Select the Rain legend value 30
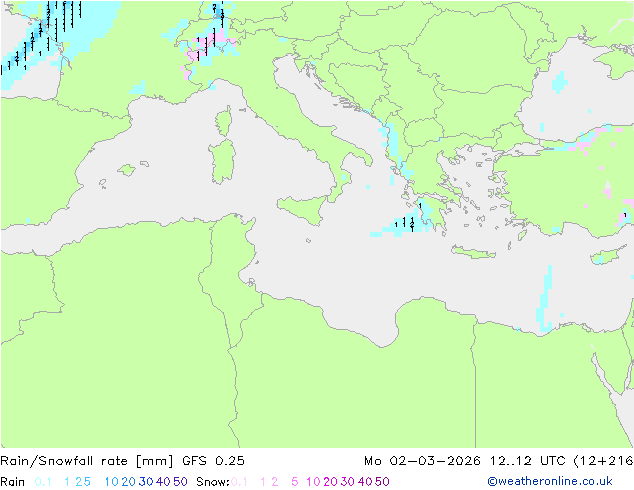The width and height of the screenshot is (634, 490). coord(146,482)
